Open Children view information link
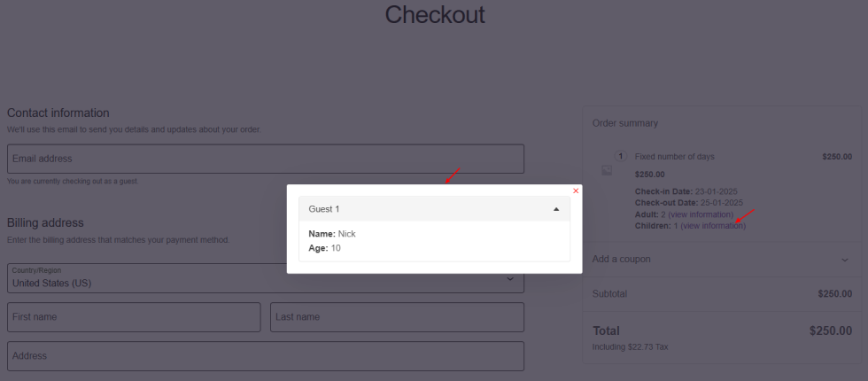The image size is (868, 381). 713,226
